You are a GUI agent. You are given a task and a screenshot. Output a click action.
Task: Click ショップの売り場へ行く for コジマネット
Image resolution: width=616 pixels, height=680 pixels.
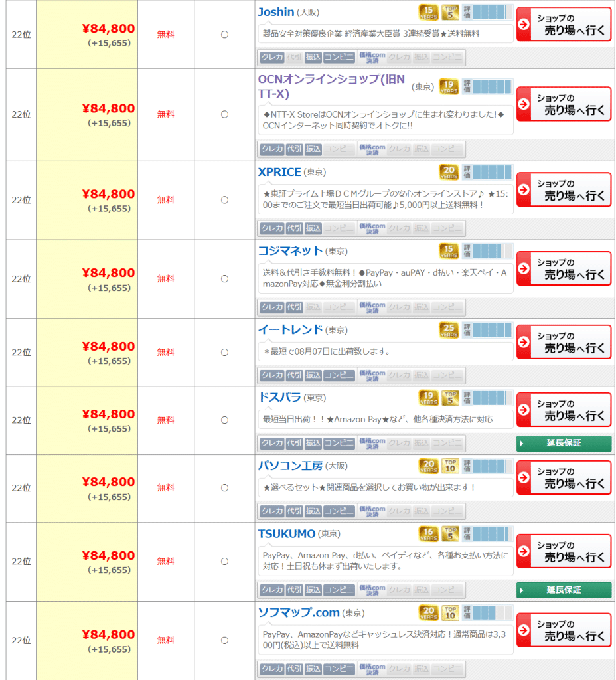[x=564, y=268]
